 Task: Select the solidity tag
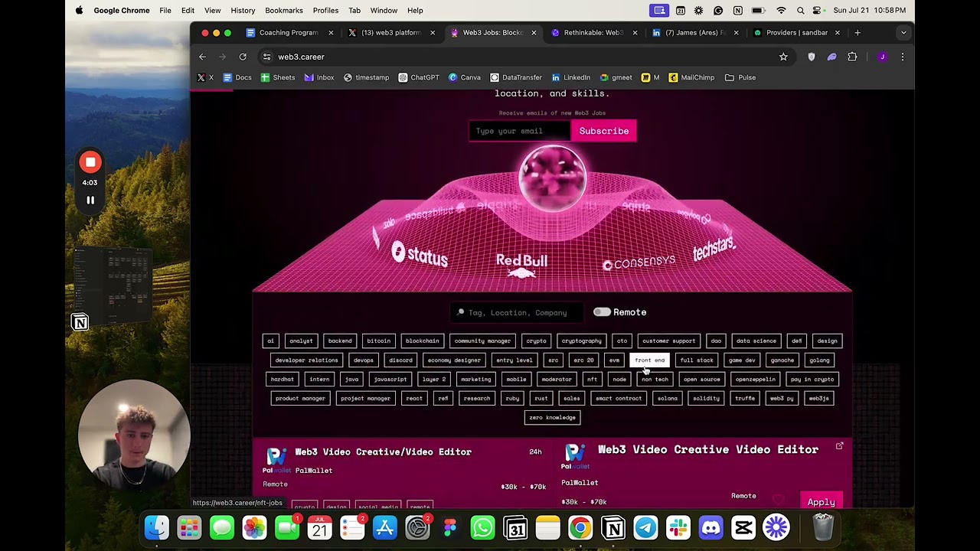click(706, 399)
